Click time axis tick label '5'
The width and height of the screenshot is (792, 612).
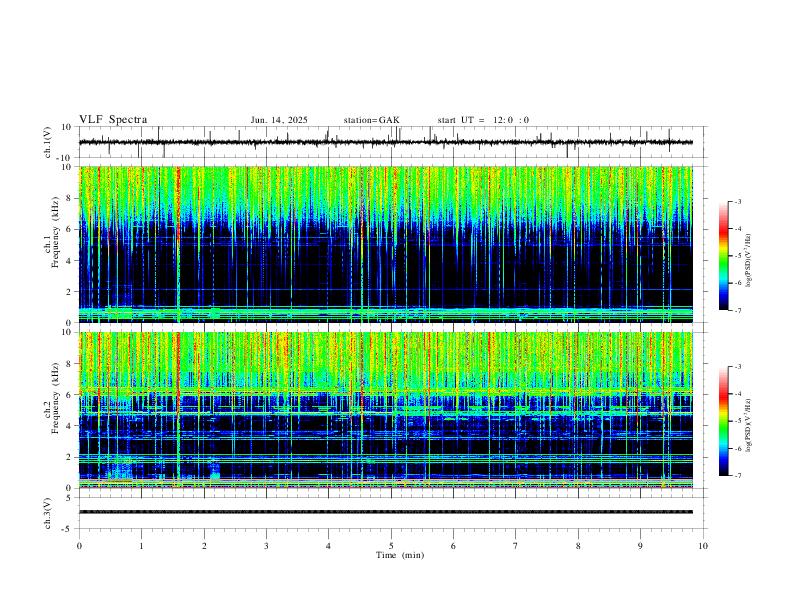[391, 546]
